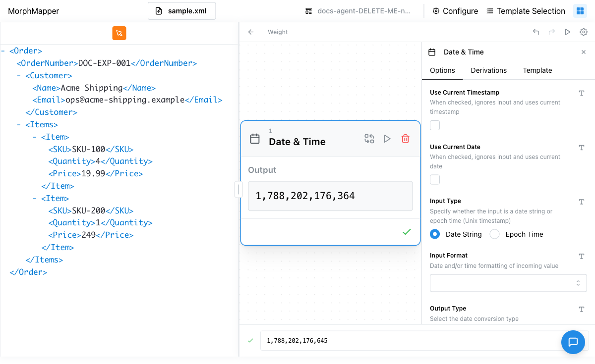Viewport: 595px width, 364px height.
Task: Click the Name value Acme Shipping
Action: pos(92,88)
